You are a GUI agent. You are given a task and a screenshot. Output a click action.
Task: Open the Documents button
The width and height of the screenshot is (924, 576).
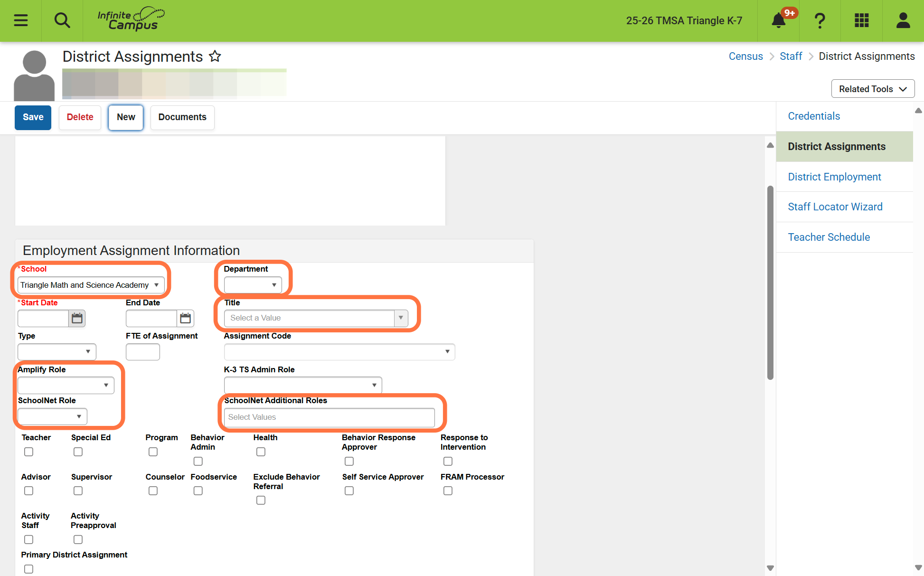pos(182,117)
